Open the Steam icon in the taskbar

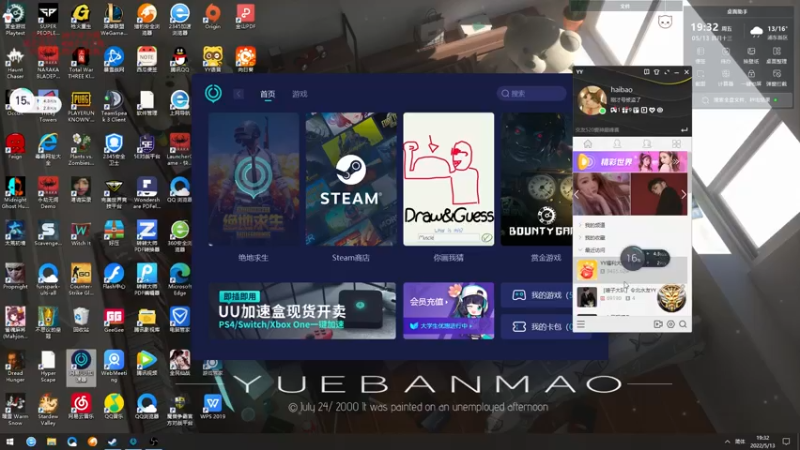click(x=112, y=442)
